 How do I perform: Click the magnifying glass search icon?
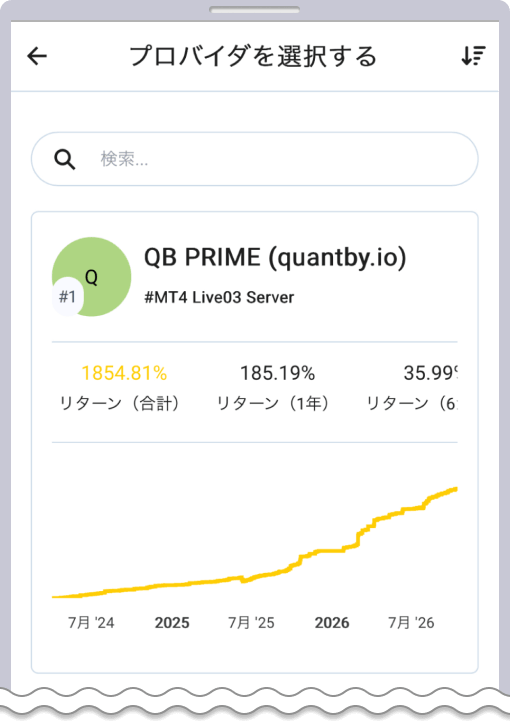[x=65, y=160]
